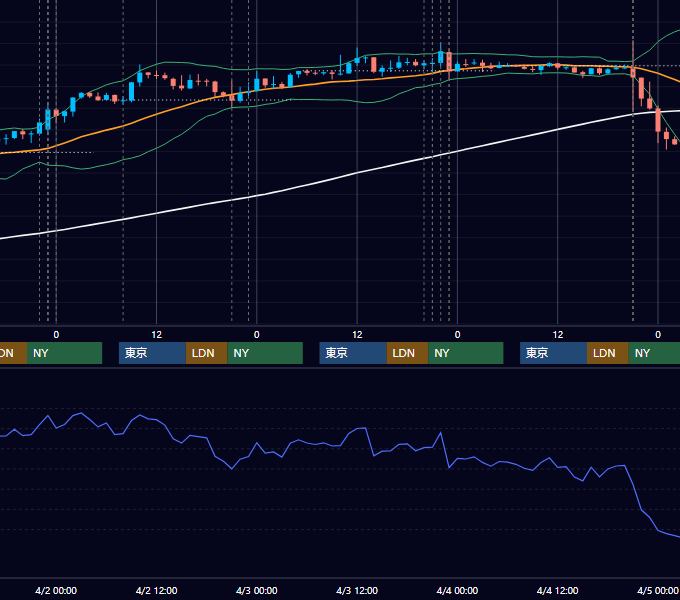Click hour label 0 above 4/2 00:00
Viewport: 680px width, 600px height.
(x=56, y=335)
